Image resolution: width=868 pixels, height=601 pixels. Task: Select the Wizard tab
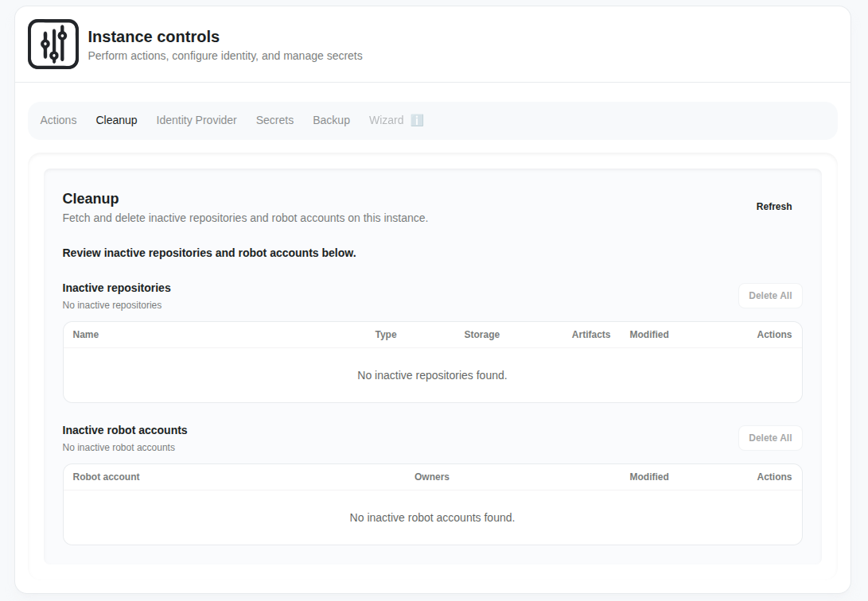coord(387,121)
